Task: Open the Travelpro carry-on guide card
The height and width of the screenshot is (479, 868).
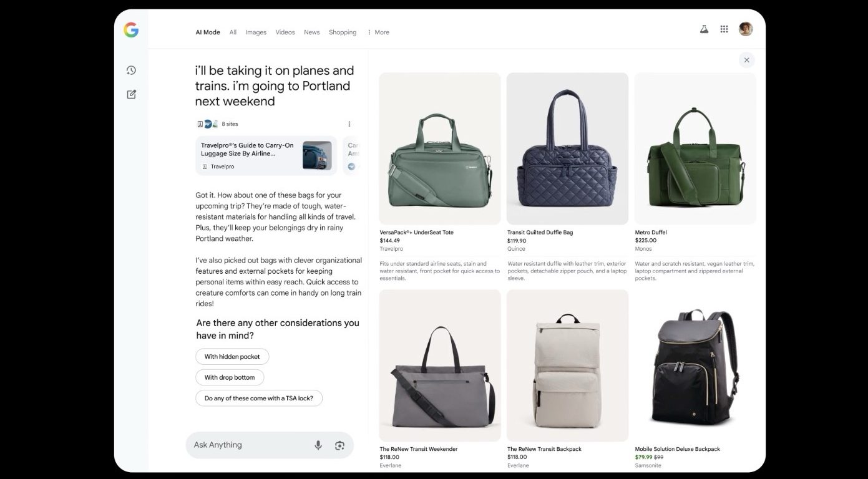Action: click(x=266, y=155)
